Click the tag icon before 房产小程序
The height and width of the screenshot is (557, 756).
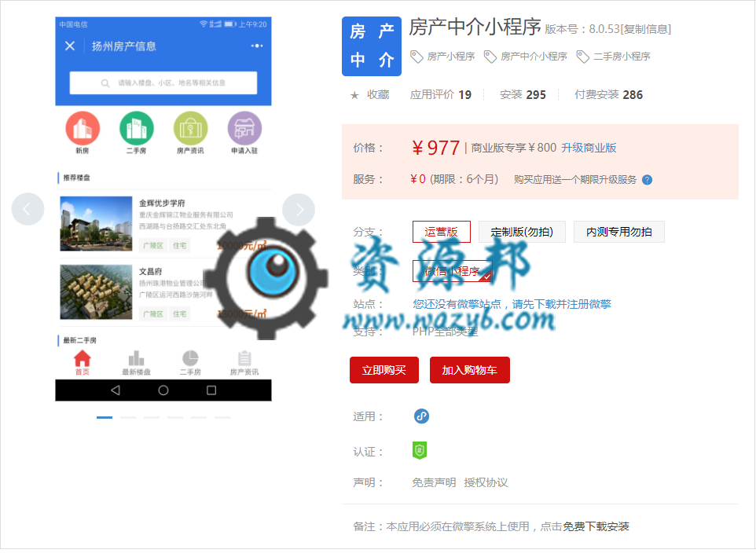[x=417, y=57]
